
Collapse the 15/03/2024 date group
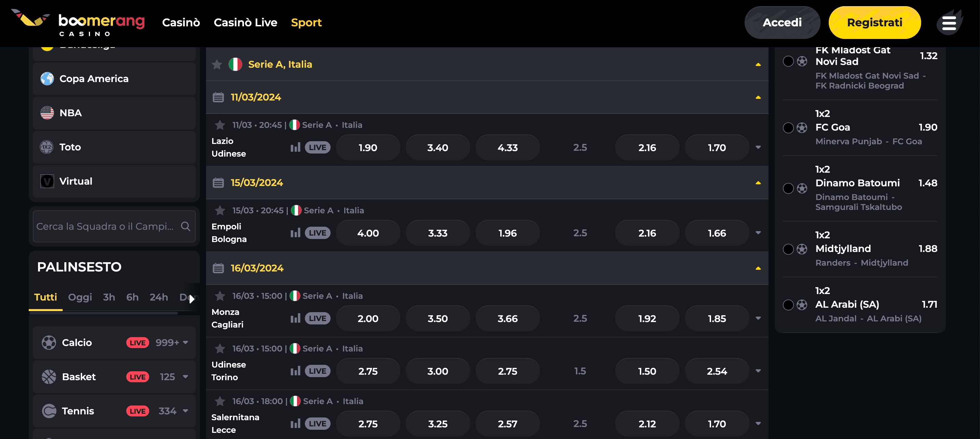tap(758, 183)
